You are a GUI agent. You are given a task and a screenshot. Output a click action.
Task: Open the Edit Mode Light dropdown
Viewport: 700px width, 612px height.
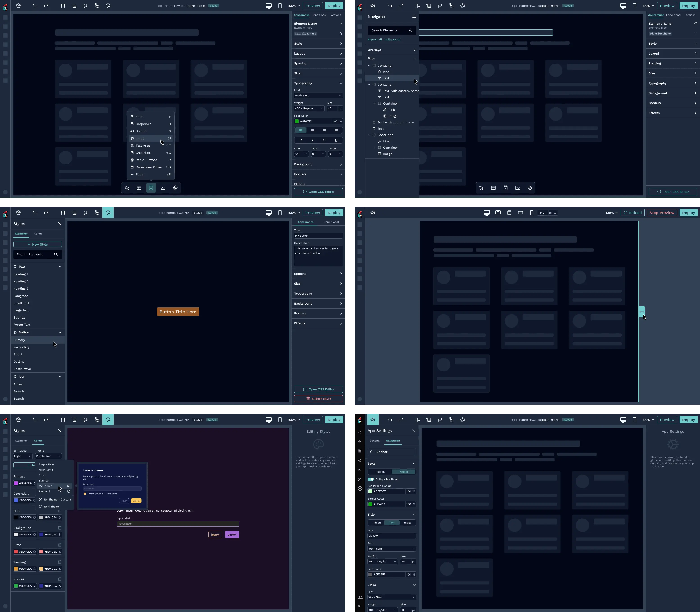23,456
